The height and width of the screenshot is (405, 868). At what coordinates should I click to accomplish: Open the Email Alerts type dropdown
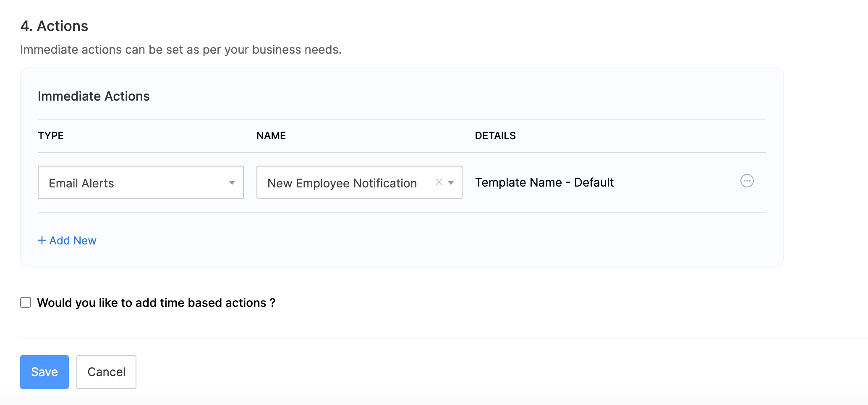point(141,182)
